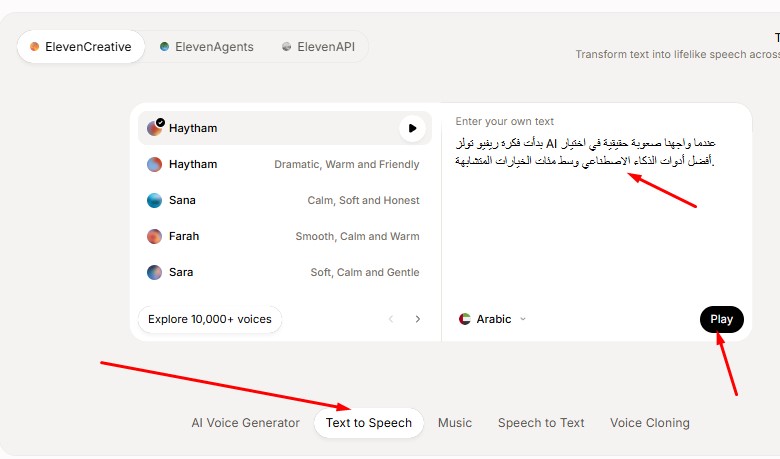Screen dimensions: 780x459
Task: Select the Sara voice row
Action: pyautogui.click(x=285, y=273)
